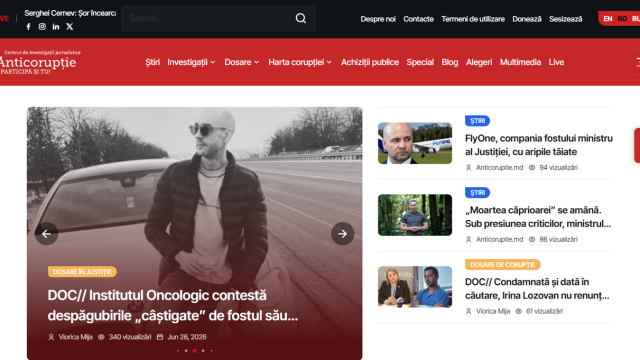Click the text "340 vizualizări"

tap(130, 337)
